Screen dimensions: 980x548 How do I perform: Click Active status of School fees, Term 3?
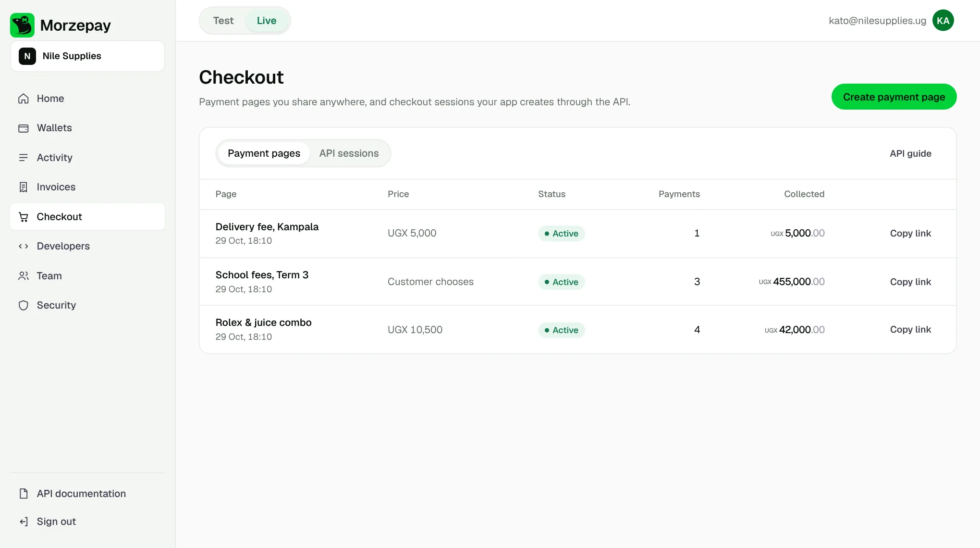pyautogui.click(x=561, y=282)
